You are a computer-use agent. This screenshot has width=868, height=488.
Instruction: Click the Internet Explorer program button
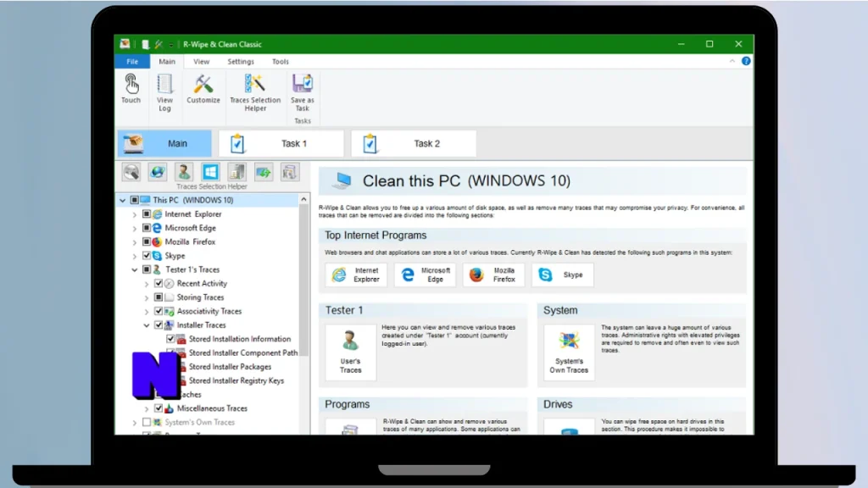[x=356, y=275]
